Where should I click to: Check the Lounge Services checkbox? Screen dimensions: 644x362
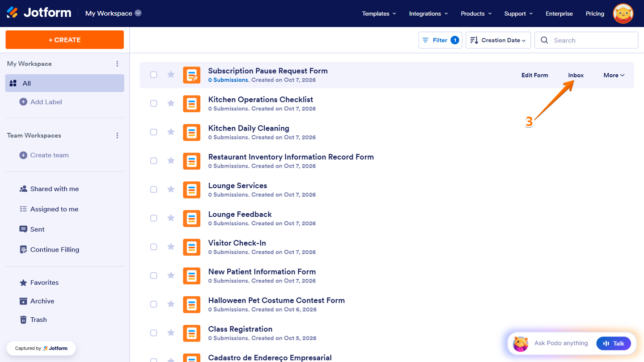click(x=153, y=189)
